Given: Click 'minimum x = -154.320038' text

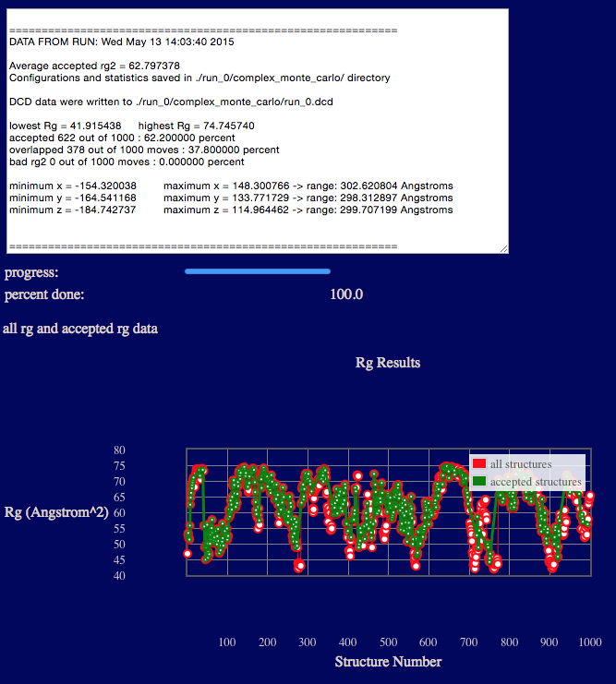Looking at the screenshot, I should 73,186.
